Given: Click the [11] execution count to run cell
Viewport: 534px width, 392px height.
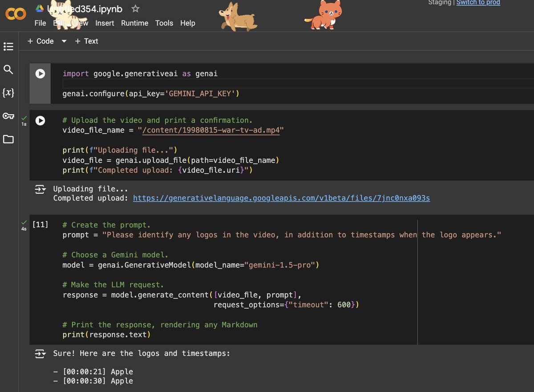Looking at the screenshot, I should click(40, 225).
